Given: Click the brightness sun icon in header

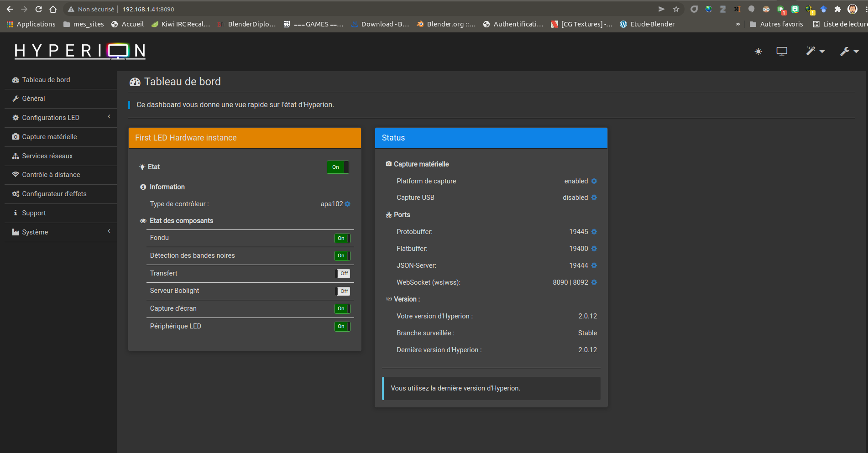Looking at the screenshot, I should [x=758, y=52].
